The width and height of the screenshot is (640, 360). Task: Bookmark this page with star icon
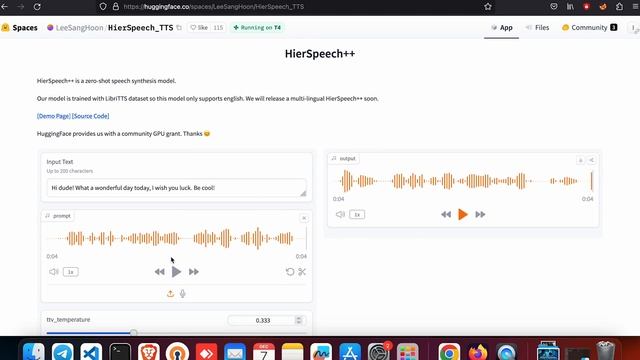tap(488, 7)
